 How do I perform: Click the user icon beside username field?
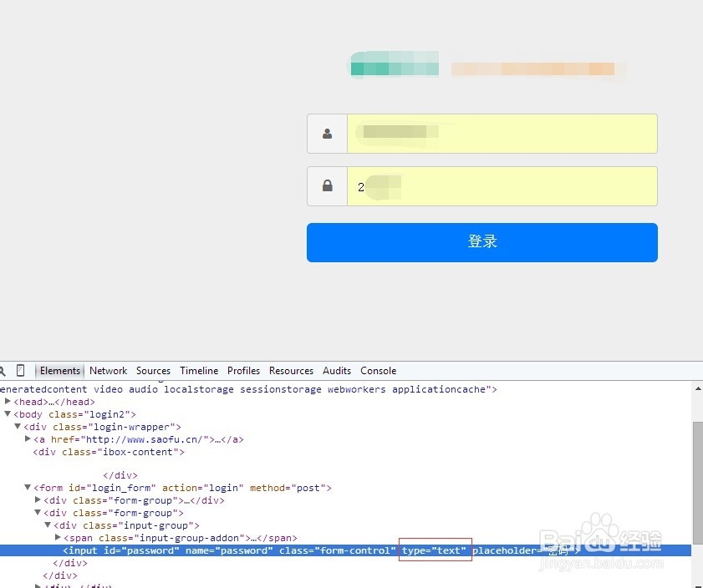tap(328, 134)
